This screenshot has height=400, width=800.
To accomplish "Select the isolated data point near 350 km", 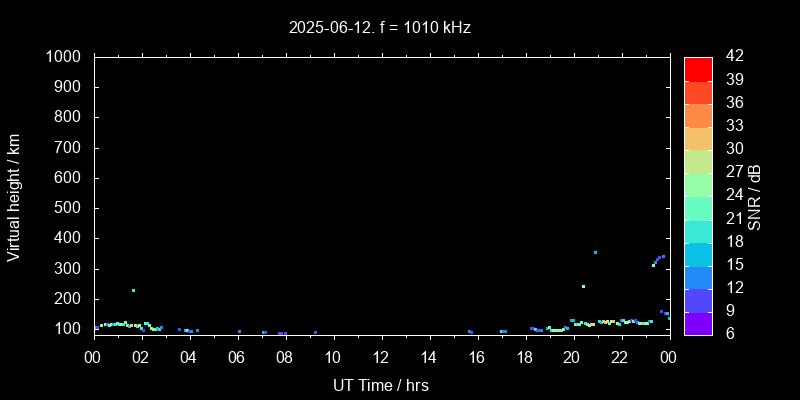I will coord(595,252).
